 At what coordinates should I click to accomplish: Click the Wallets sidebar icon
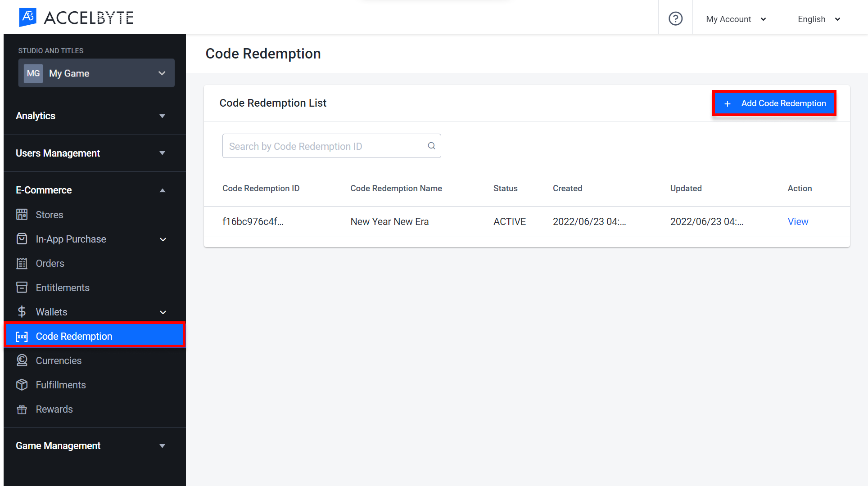pos(22,311)
